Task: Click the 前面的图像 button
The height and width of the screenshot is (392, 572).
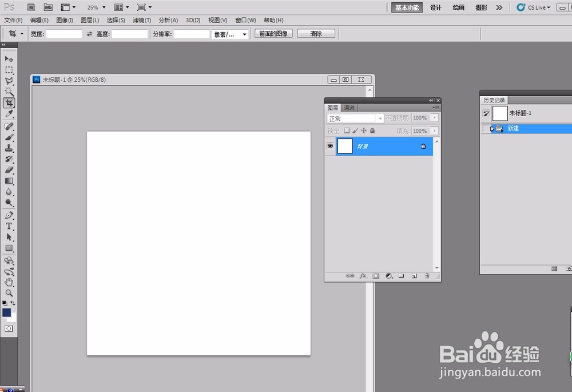Action: pyautogui.click(x=273, y=34)
